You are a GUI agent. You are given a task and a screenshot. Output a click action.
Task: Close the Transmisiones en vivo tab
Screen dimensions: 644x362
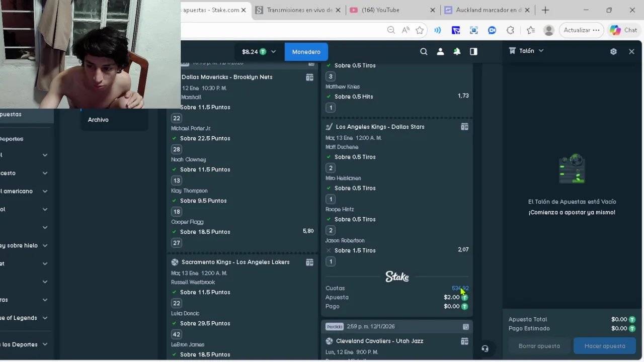point(338,10)
